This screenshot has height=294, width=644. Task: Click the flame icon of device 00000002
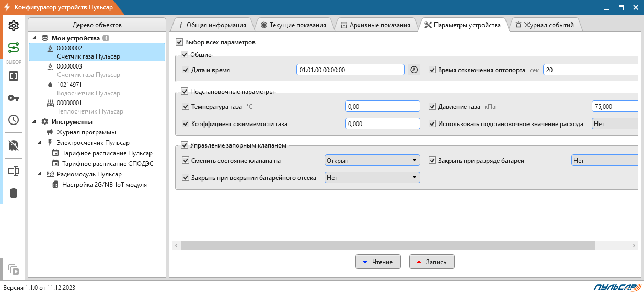50,48
